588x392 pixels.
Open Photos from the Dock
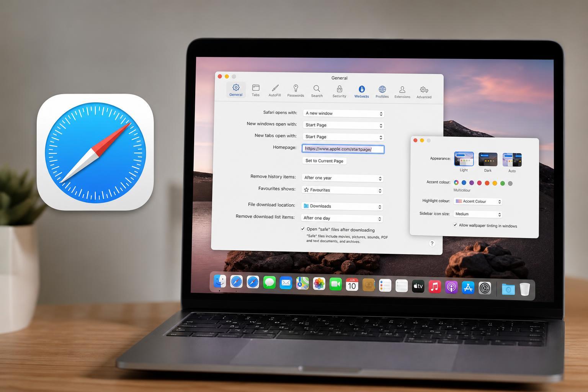[x=319, y=284]
